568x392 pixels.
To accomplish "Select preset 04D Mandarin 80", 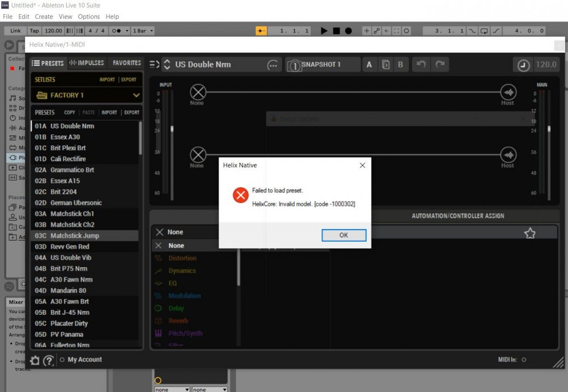I will coord(85,290).
